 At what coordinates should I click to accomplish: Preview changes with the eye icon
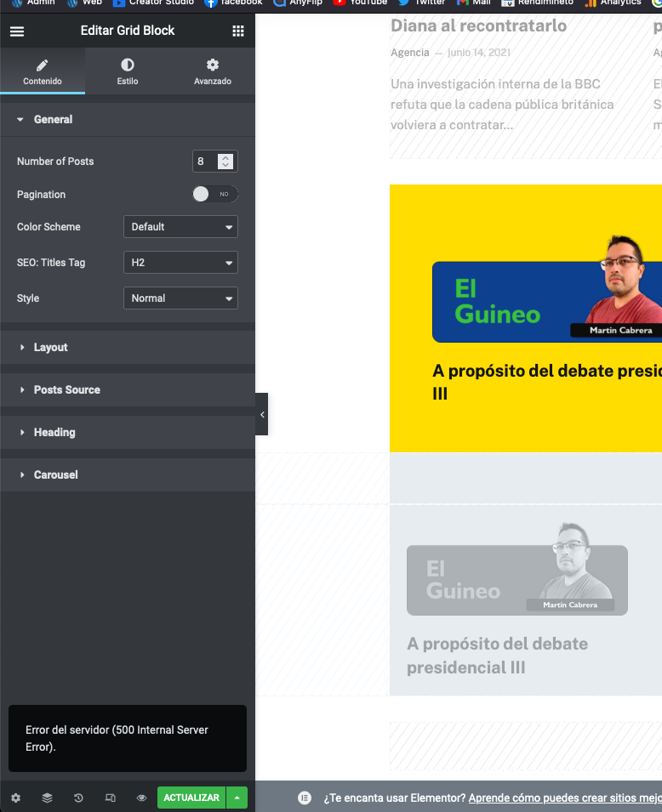tap(141, 798)
